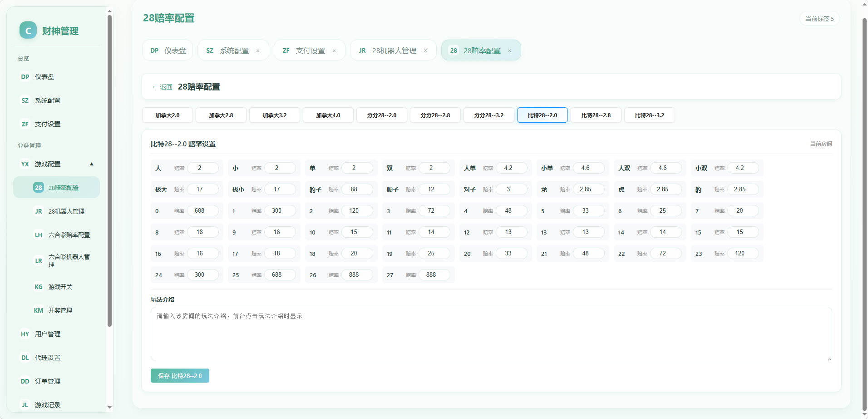The image size is (868, 419).
Task: Click the sidebar scroll-down arrow
Action: click(x=109, y=408)
